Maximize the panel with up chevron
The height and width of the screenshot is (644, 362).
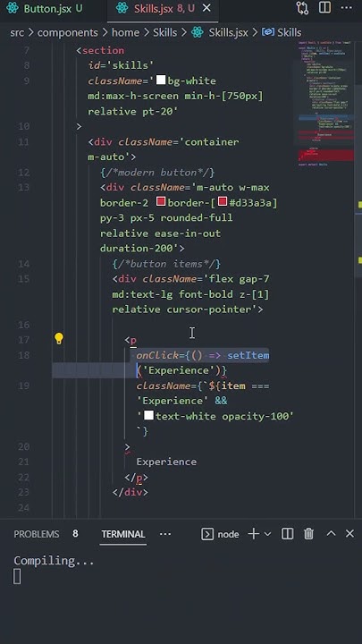click(x=331, y=533)
